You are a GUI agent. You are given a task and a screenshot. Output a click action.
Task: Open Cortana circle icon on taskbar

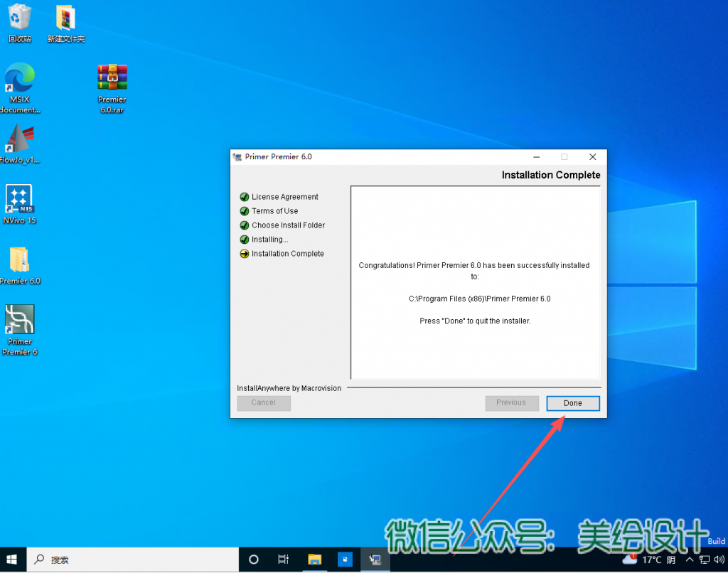pyautogui.click(x=254, y=559)
